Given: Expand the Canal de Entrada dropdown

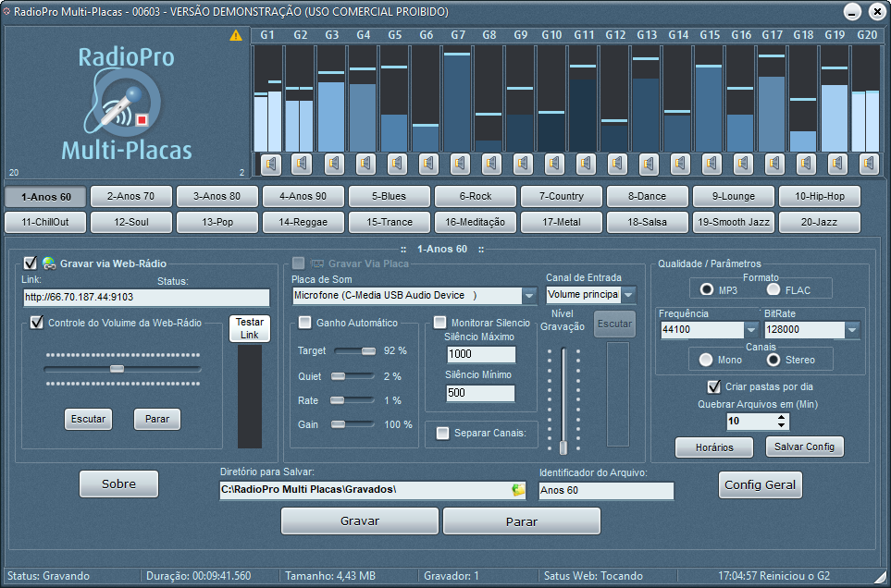Looking at the screenshot, I should [628, 295].
